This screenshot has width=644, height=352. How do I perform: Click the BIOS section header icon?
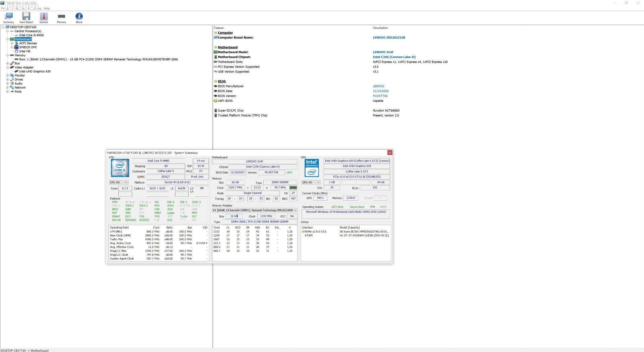point(216,81)
